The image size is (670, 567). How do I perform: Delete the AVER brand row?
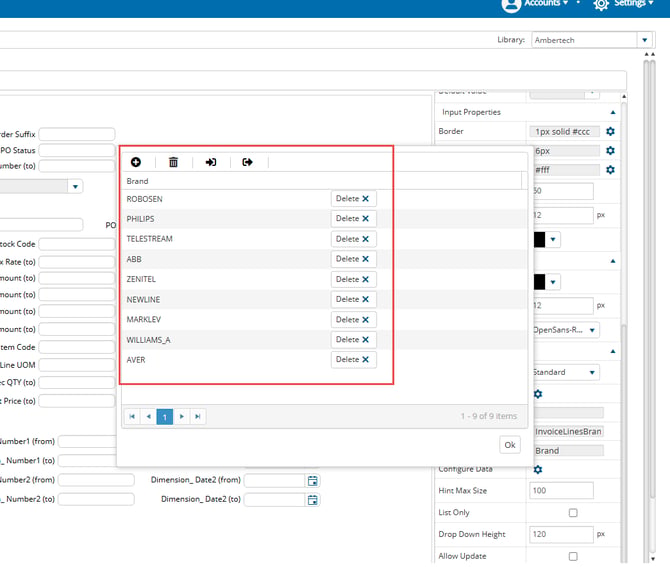coord(353,359)
